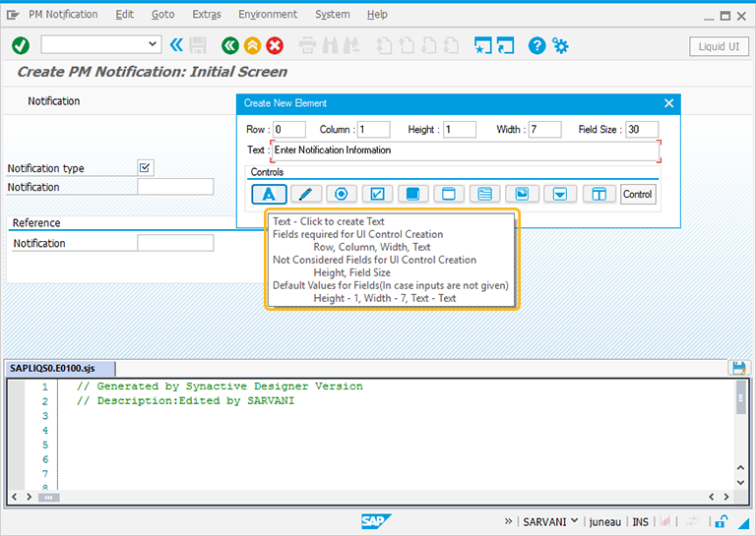Click the Field Size input

point(642,130)
